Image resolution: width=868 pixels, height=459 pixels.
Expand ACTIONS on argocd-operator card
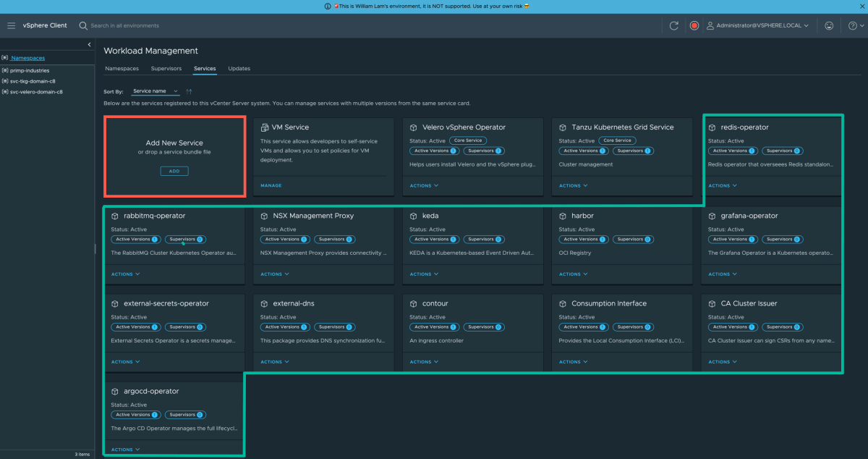pos(125,450)
